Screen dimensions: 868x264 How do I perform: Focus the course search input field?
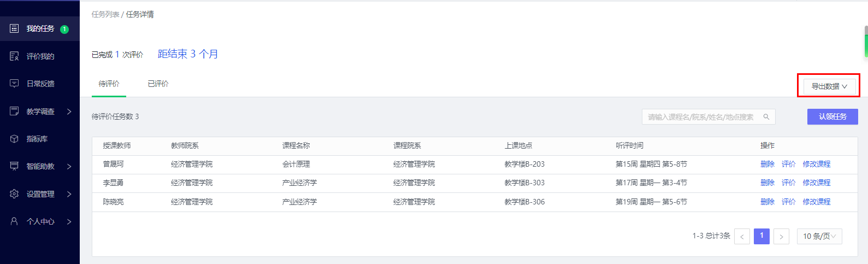701,117
